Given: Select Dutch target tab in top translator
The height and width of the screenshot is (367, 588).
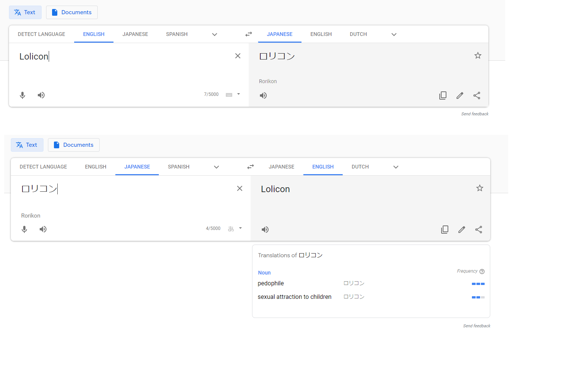Looking at the screenshot, I should point(358,34).
